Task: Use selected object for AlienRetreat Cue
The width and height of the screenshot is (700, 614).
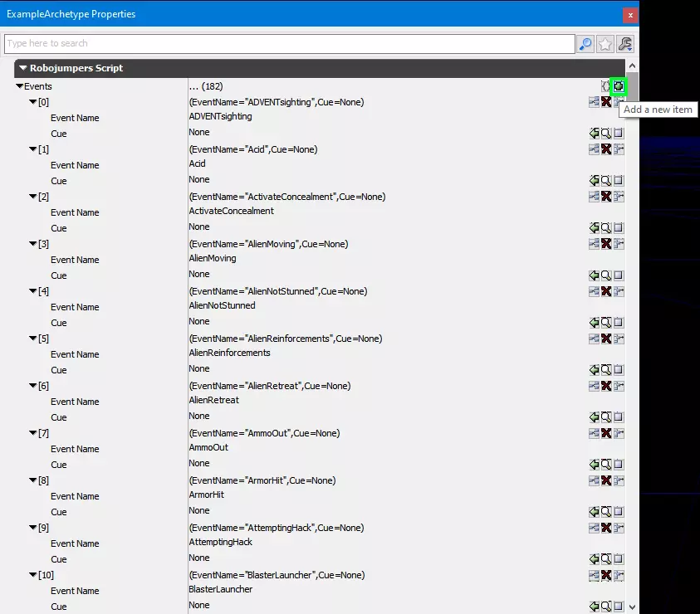Action: pos(594,417)
